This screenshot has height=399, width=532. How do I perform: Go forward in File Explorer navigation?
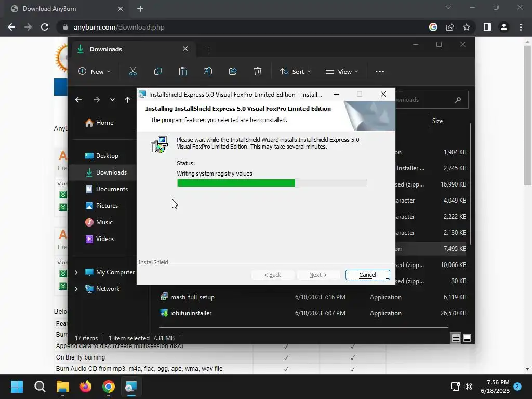click(96, 100)
